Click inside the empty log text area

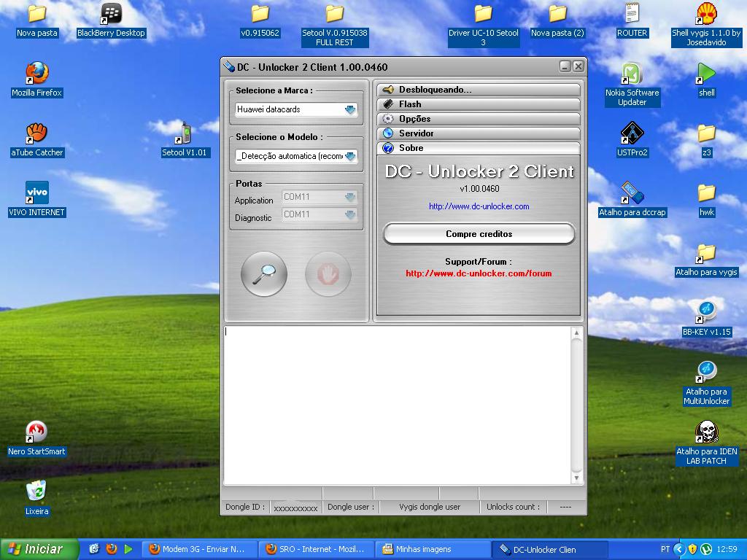tap(398, 405)
